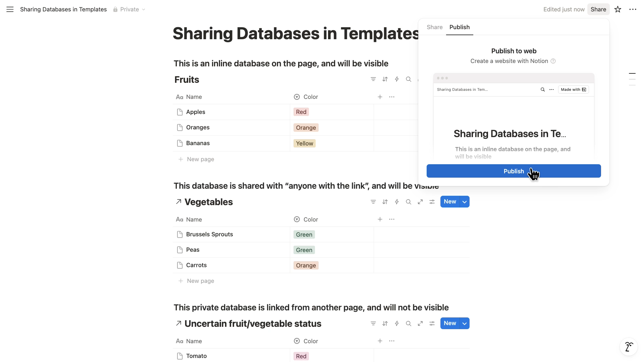Open the New button dropdown on Vegetables
Viewport: 644px width, 362px height.
465,201
